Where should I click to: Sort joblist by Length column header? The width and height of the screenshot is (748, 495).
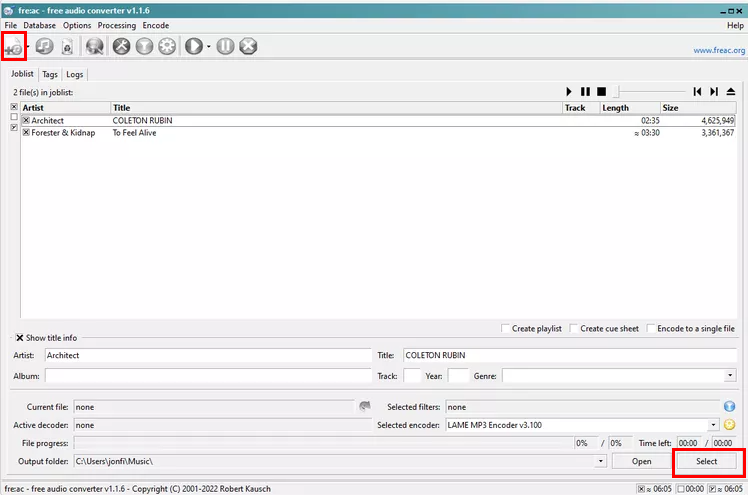click(x=630, y=108)
